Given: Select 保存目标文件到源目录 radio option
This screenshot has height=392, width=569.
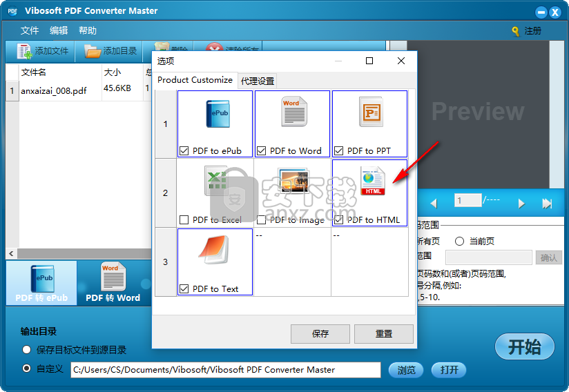Looking at the screenshot, I should point(26,350).
